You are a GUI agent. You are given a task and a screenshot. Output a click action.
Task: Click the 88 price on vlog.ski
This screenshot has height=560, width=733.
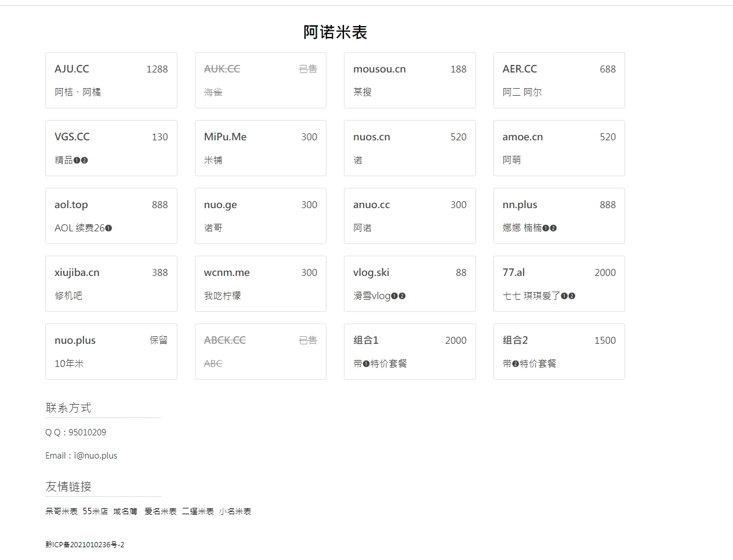coord(461,272)
